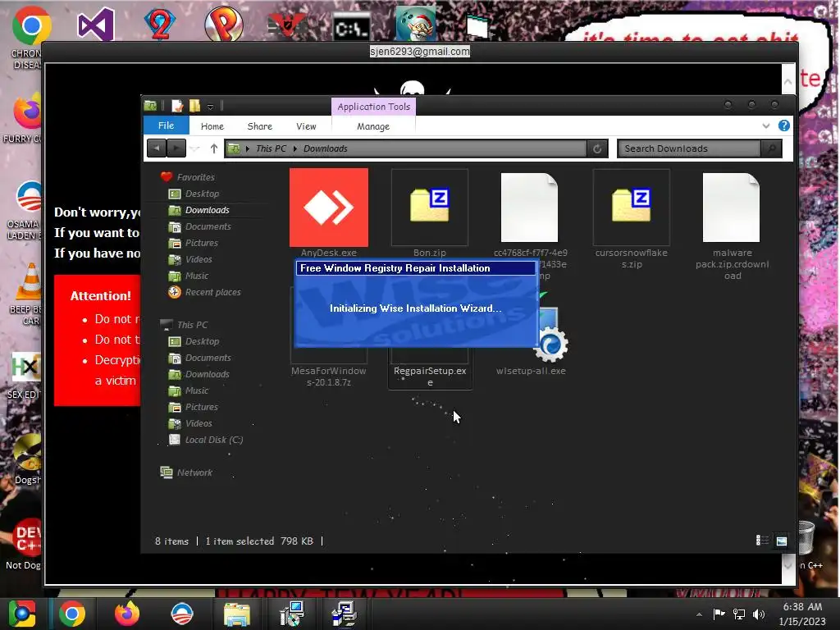Image resolution: width=840 pixels, height=630 pixels.
Task: Click Free Window Registry Repair Installation title
Action: point(395,268)
